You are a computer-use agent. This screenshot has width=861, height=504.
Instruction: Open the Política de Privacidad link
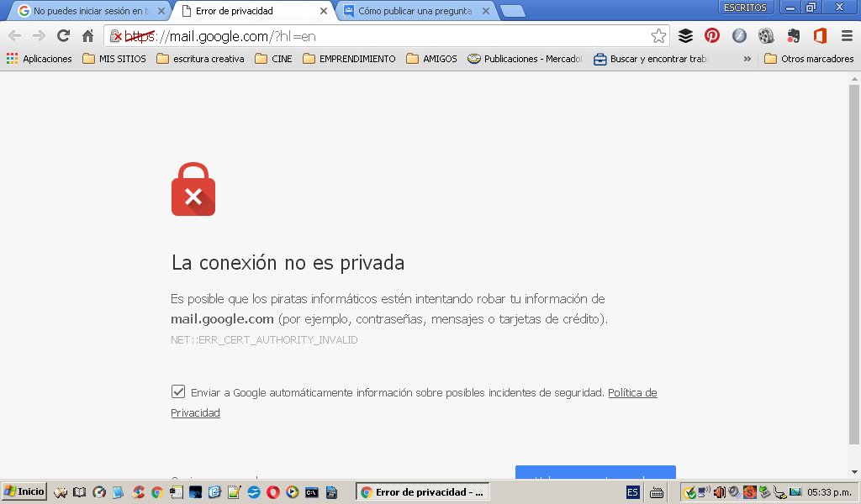632,392
